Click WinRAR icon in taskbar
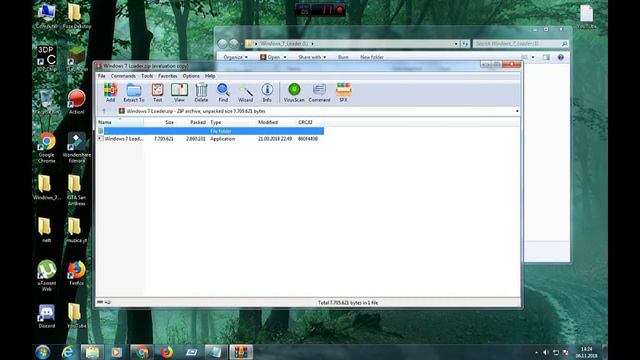This screenshot has width=640, height=360. tap(241, 352)
